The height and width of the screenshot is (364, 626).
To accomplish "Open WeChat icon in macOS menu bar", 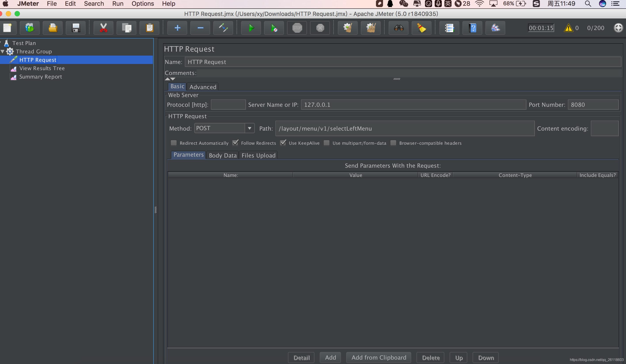I will (404, 4).
